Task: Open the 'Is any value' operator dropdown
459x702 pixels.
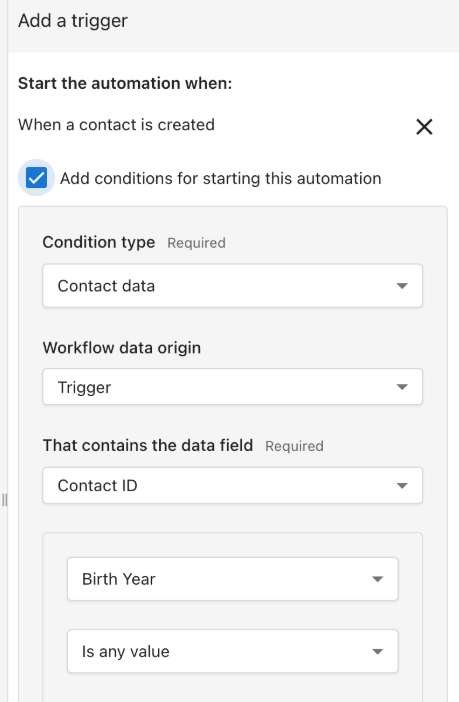Action: coord(232,651)
